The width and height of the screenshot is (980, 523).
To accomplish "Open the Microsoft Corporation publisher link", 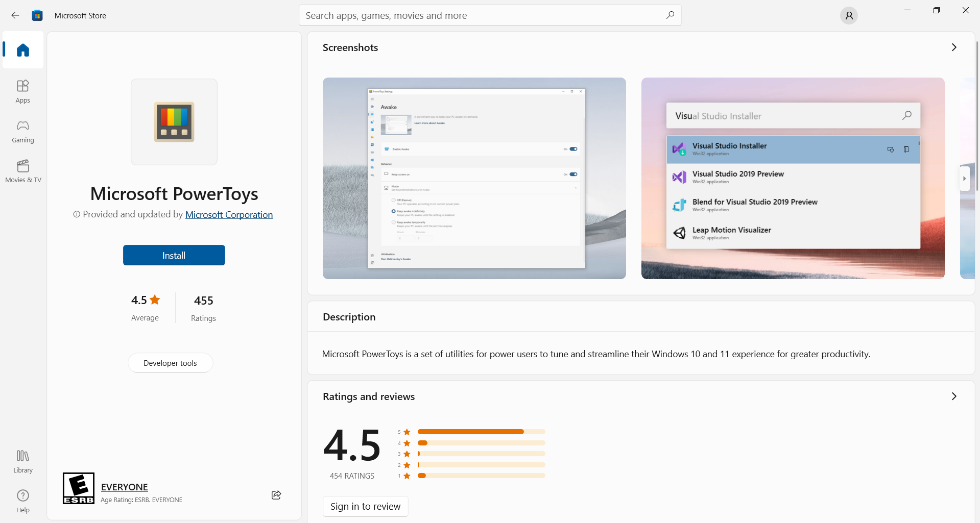I will tap(229, 215).
